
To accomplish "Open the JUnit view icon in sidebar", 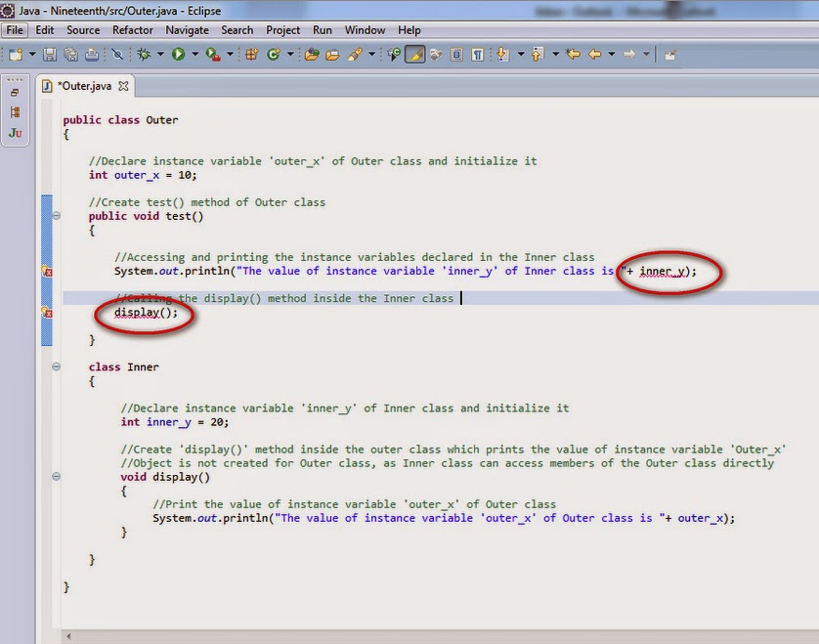I will [15, 133].
